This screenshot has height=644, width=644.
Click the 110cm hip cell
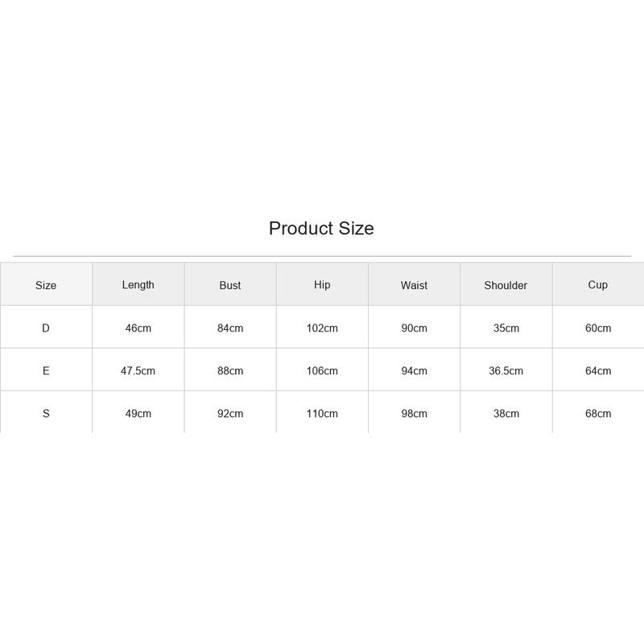click(322, 413)
